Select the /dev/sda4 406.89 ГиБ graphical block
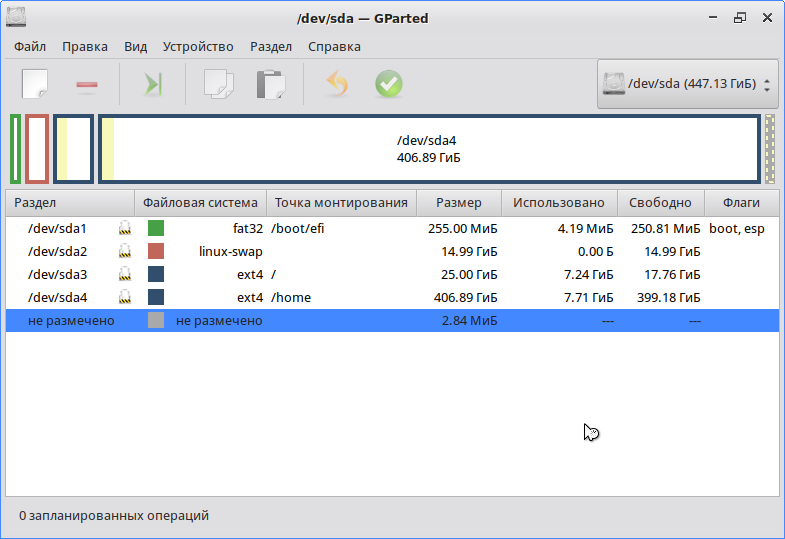The height and width of the screenshot is (539, 785). coord(429,149)
